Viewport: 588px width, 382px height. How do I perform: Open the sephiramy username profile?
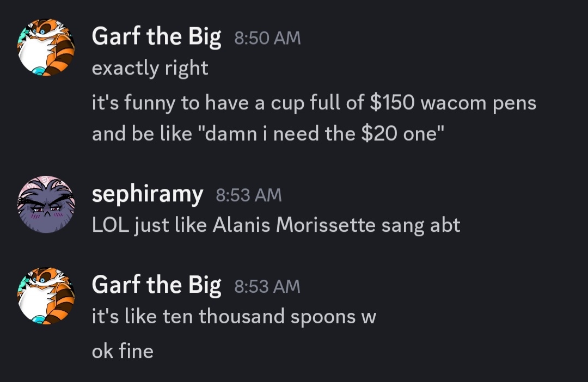click(148, 194)
